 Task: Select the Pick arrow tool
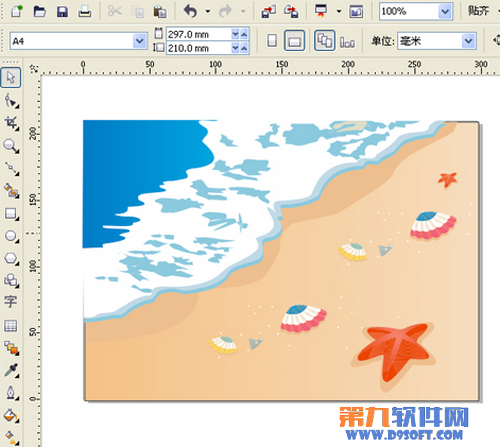[x=11, y=77]
